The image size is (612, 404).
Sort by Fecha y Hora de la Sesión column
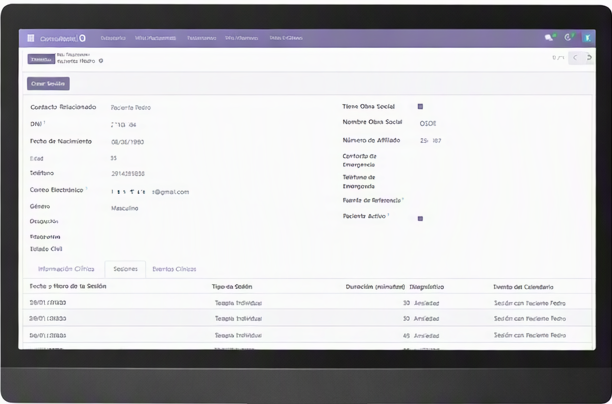tap(68, 286)
